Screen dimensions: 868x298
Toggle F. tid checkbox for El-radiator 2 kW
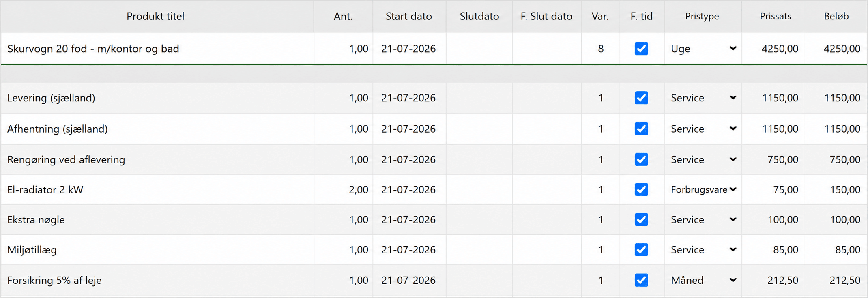641,189
